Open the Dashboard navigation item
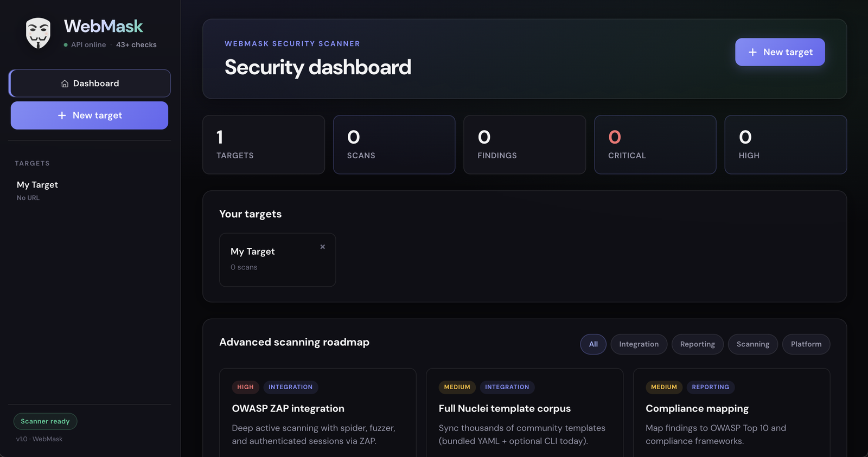The image size is (868, 457). [90, 83]
